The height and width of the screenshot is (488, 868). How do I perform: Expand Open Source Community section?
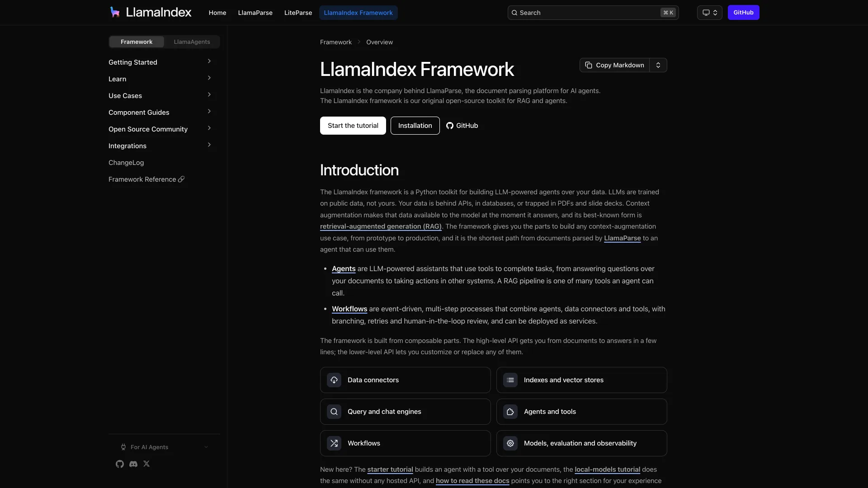[x=160, y=129]
